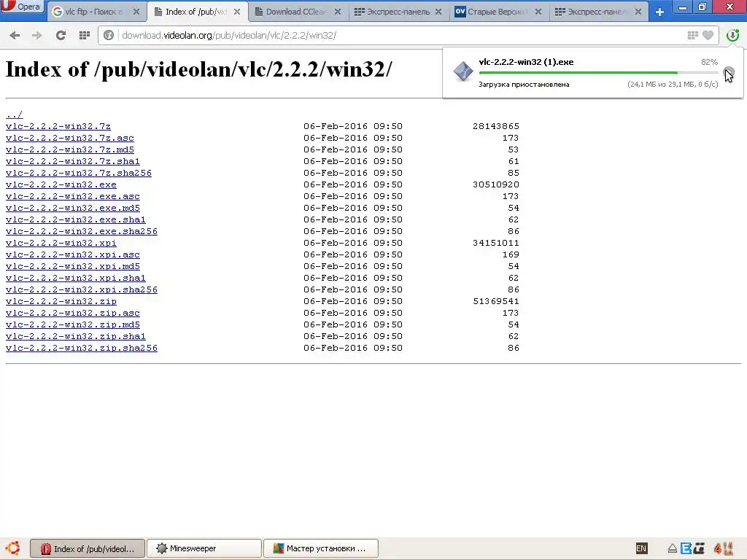Open vlc-2.2.2-win32.7z.asc link
This screenshot has width=747, height=560.
click(70, 138)
